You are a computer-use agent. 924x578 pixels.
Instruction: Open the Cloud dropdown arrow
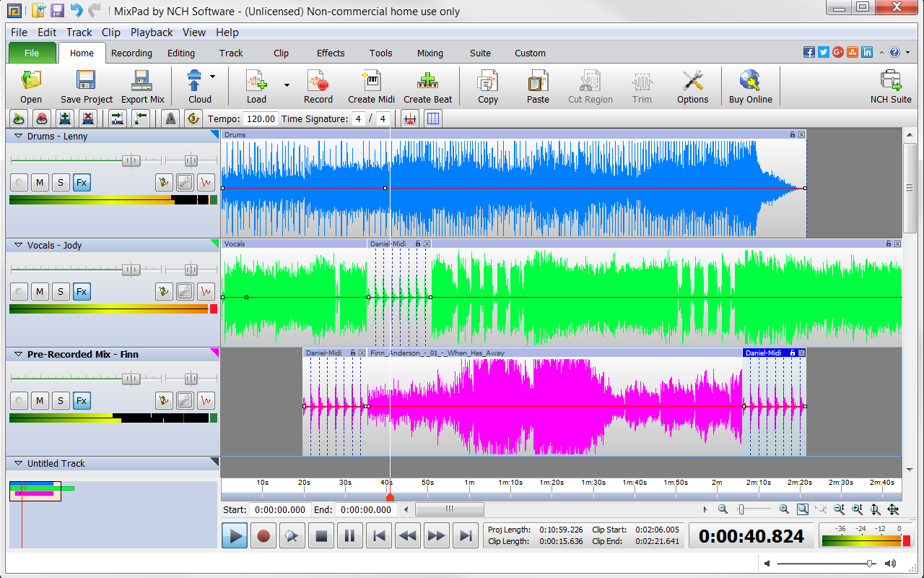[212, 78]
